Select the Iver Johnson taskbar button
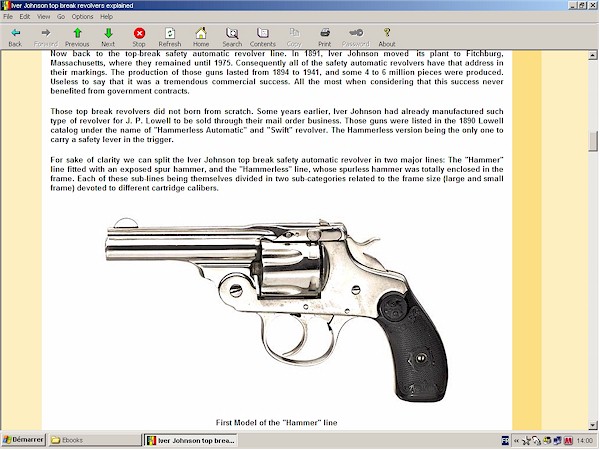 [191, 440]
